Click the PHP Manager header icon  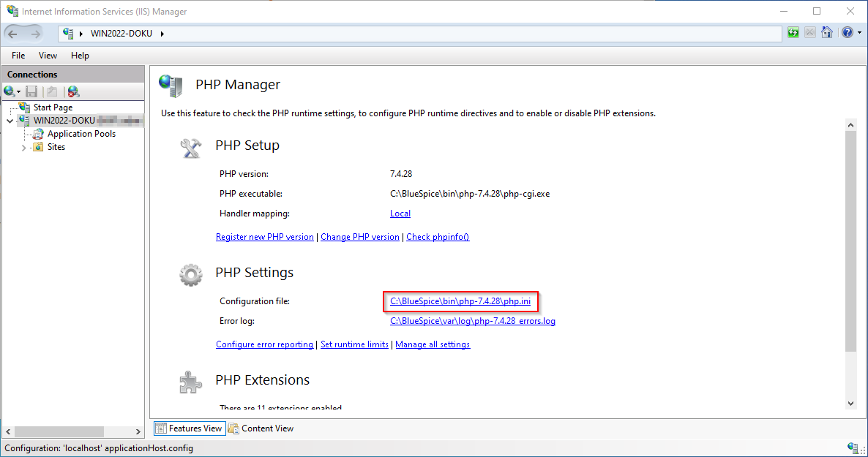(171, 86)
